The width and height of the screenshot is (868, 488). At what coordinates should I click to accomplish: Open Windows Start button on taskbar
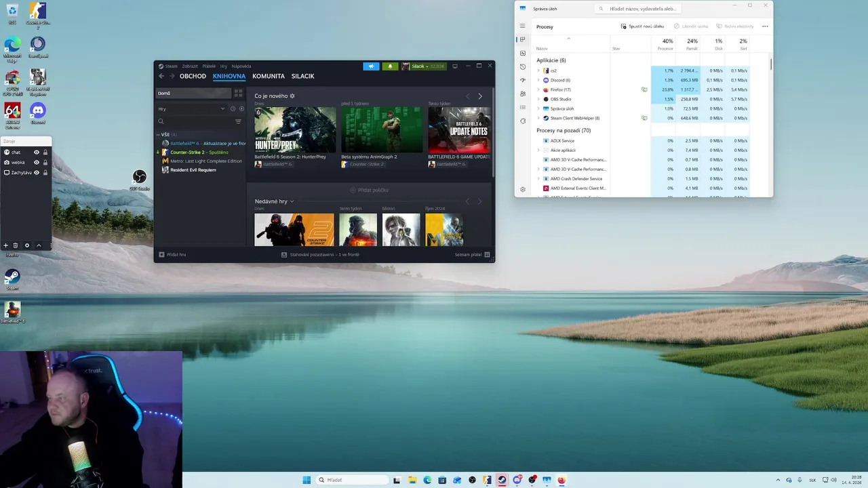[x=307, y=480]
